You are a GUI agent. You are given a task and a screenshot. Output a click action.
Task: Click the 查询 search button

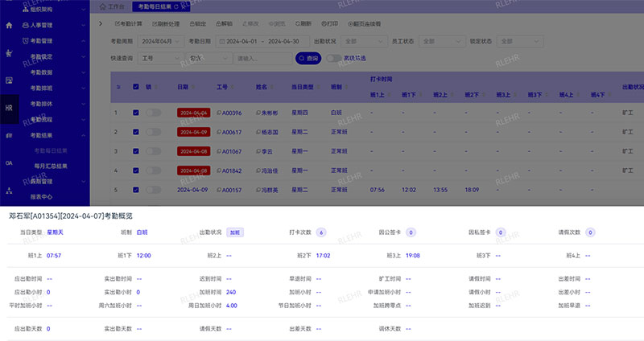tap(308, 58)
